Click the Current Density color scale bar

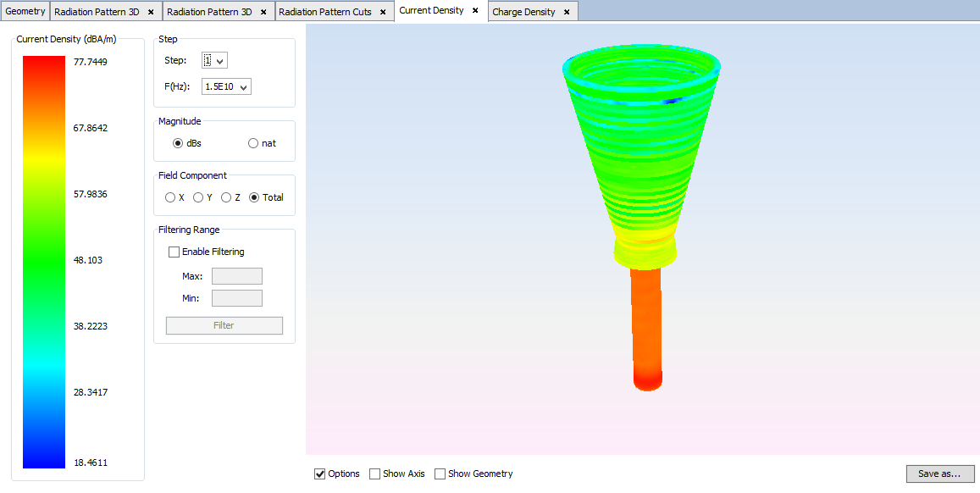click(43, 262)
